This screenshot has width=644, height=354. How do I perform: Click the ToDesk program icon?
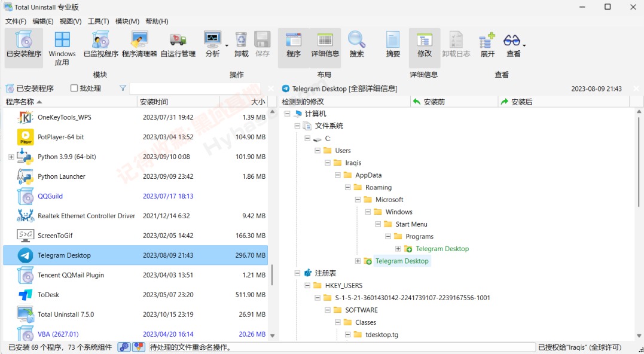click(26, 294)
